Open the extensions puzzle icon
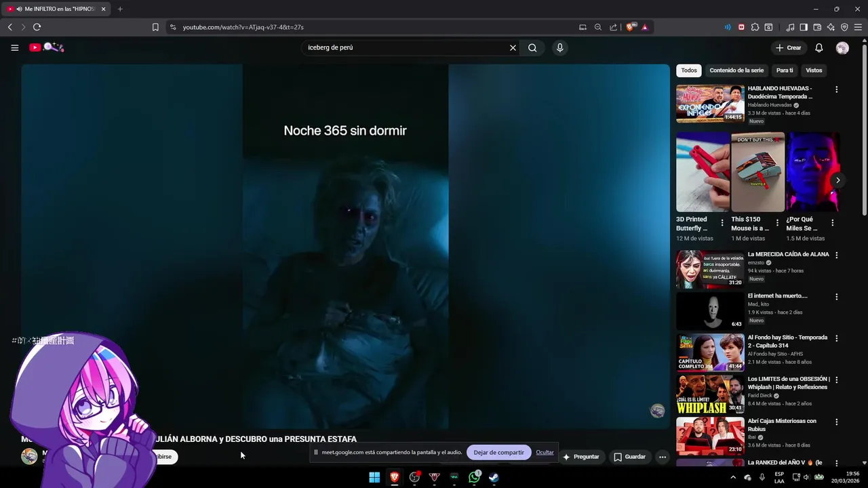 click(x=755, y=27)
